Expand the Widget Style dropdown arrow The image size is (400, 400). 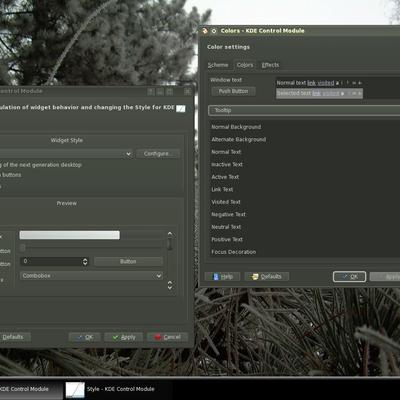pyautogui.click(x=128, y=154)
